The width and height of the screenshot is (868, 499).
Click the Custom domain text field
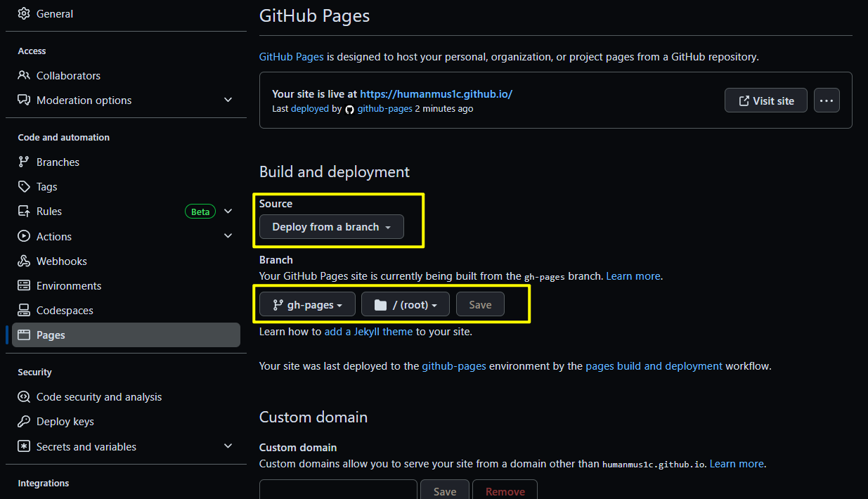(x=338, y=491)
